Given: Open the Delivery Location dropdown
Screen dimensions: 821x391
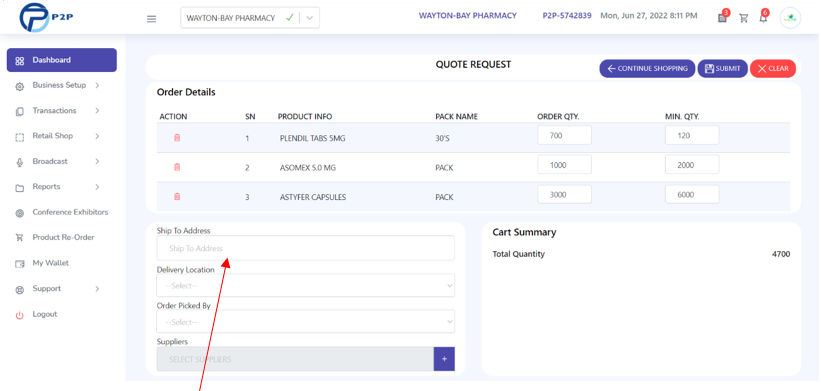Looking at the screenshot, I should pos(305,285).
